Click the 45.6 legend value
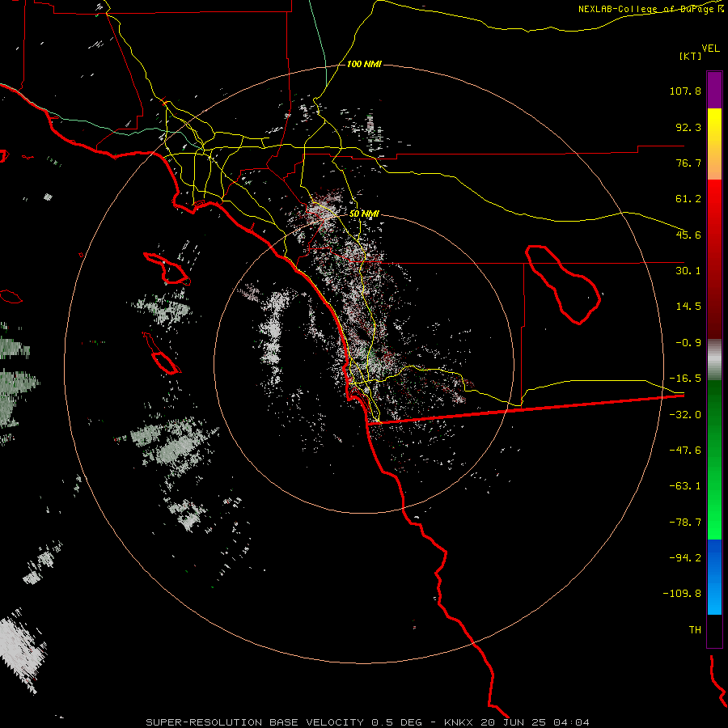Viewport: 728px width, 728px height. point(688,235)
